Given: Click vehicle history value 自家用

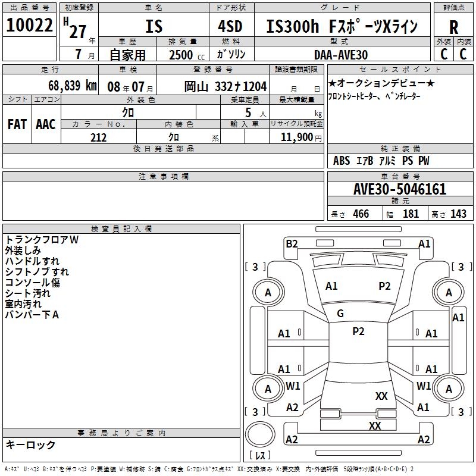Looking at the screenshot, I should click(x=127, y=55).
